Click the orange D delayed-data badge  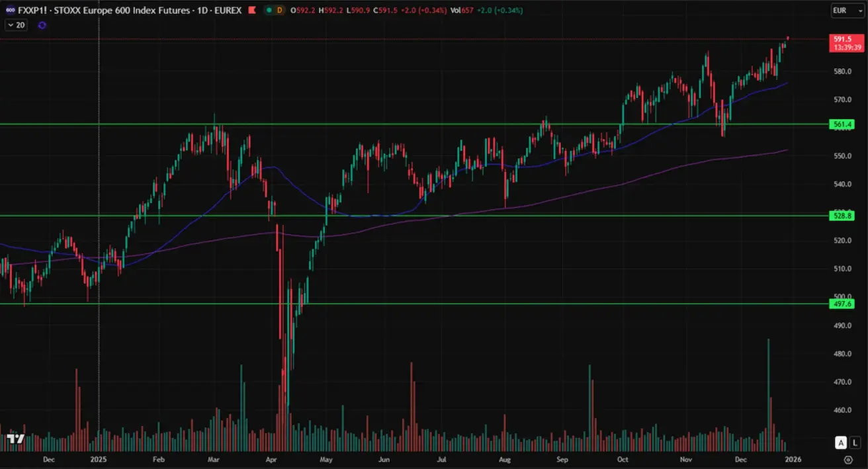(x=281, y=11)
